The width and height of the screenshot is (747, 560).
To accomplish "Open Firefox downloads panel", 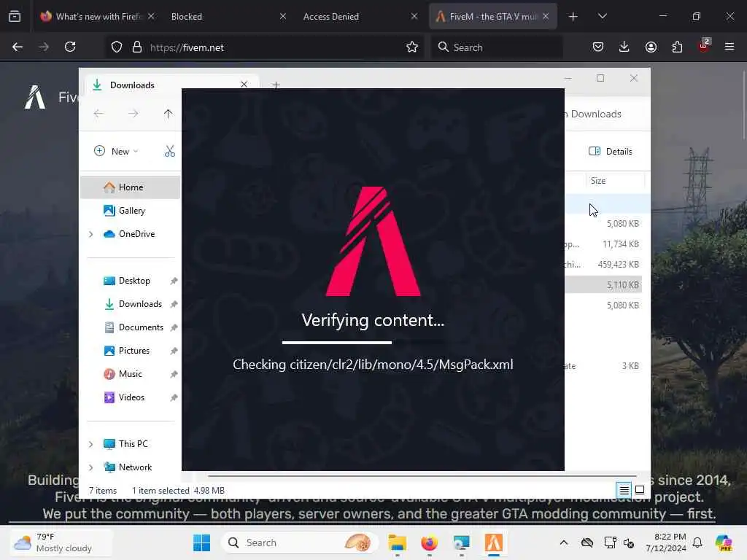I will (x=624, y=47).
